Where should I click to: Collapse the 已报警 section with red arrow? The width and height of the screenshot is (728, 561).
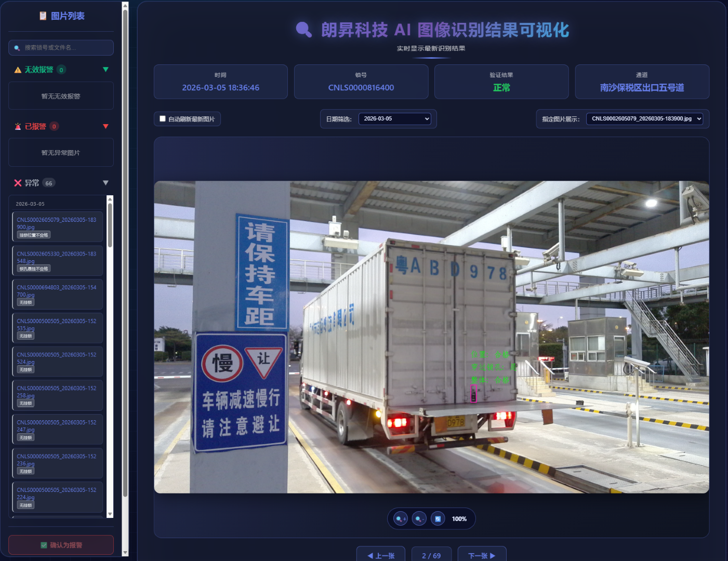tap(105, 126)
